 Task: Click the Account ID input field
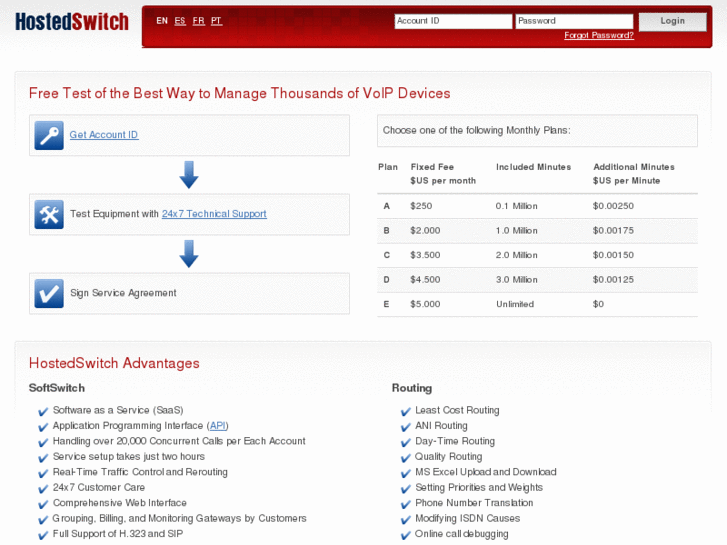453,21
